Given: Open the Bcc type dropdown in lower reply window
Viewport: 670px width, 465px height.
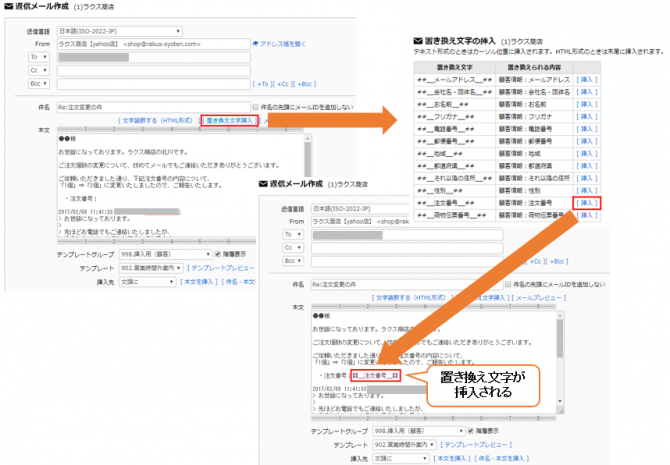Looking at the screenshot, I should pyautogui.click(x=293, y=261).
